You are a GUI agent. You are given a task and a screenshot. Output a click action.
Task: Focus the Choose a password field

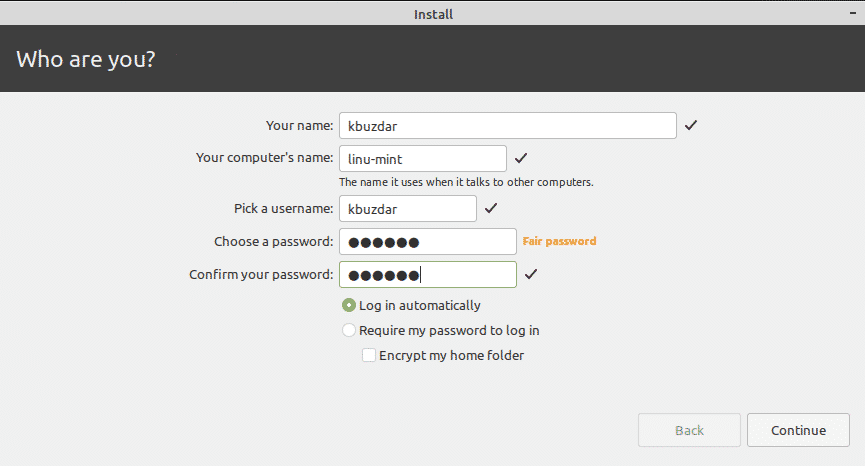point(427,242)
